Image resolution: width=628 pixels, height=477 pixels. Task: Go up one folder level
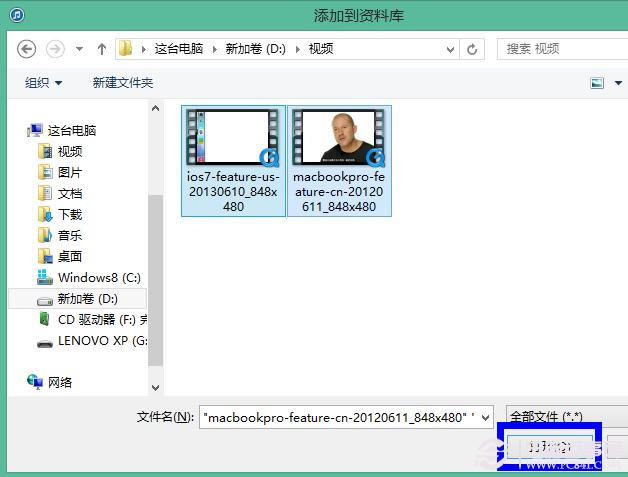[102, 49]
